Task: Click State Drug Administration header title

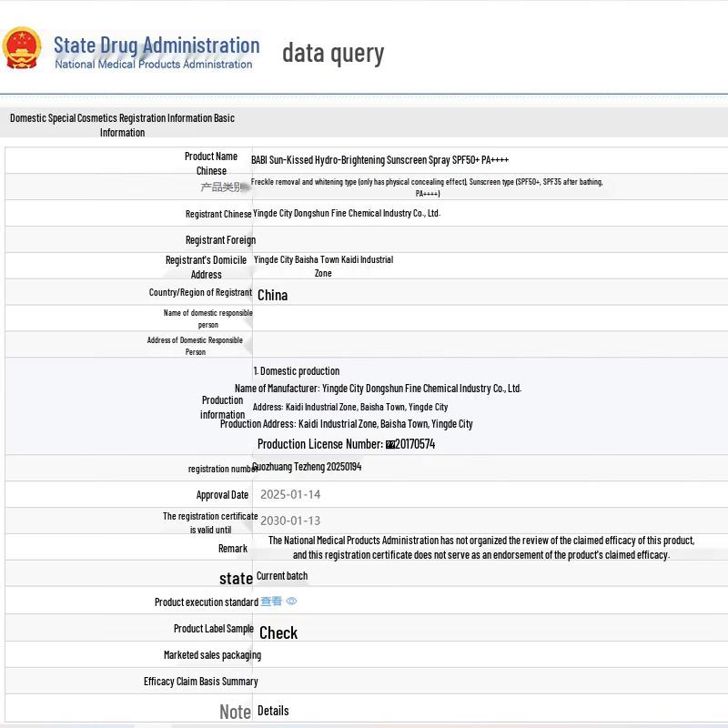Action: (x=157, y=45)
